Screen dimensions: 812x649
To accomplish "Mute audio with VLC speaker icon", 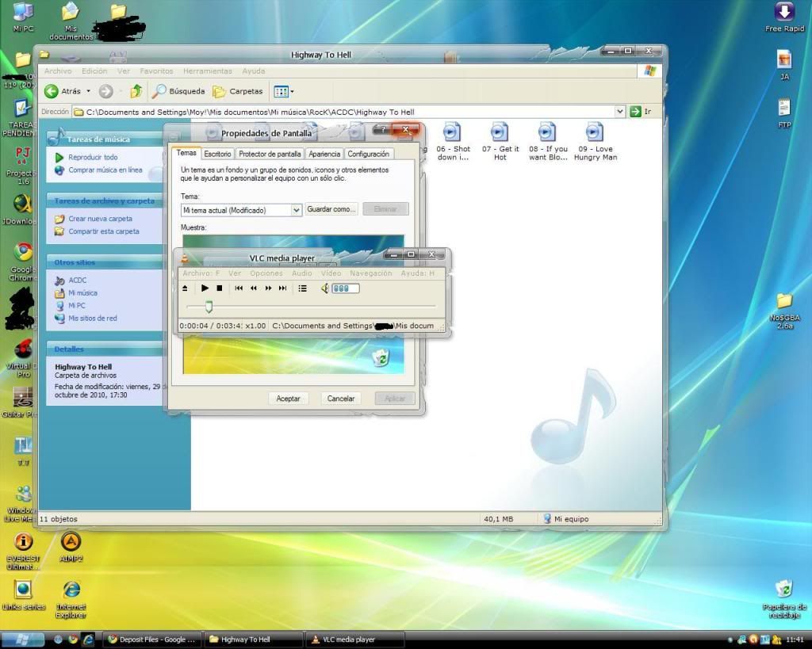I will pyautogui.click(x=324, y=288).
